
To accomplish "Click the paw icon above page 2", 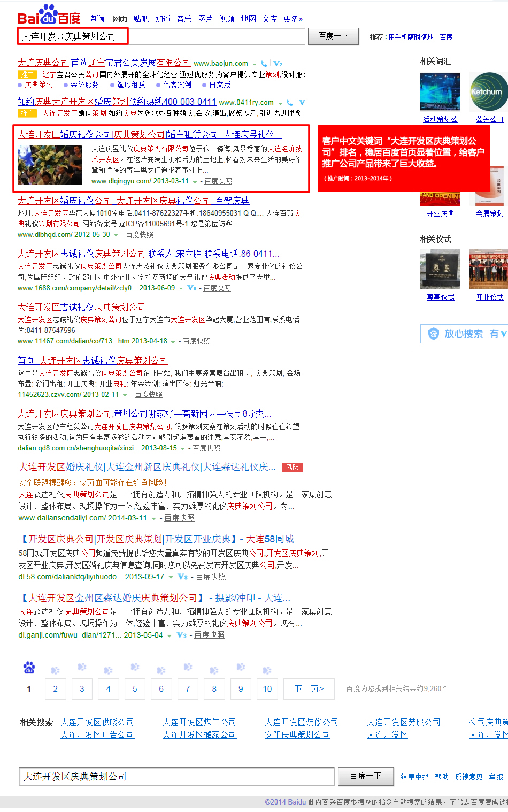I will point(55,670).
